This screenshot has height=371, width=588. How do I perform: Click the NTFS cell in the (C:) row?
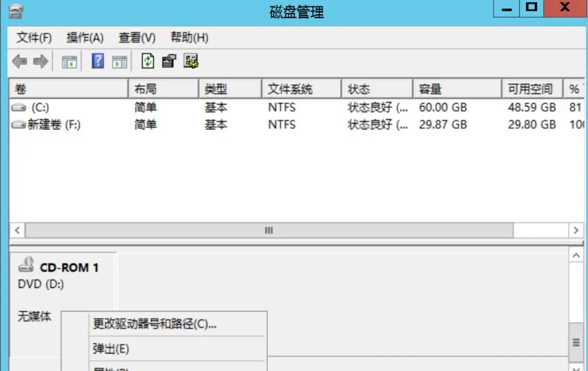tap(282, 108)
